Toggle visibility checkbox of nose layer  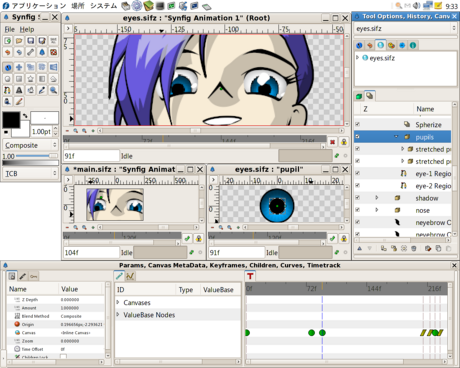click(357, 210)
